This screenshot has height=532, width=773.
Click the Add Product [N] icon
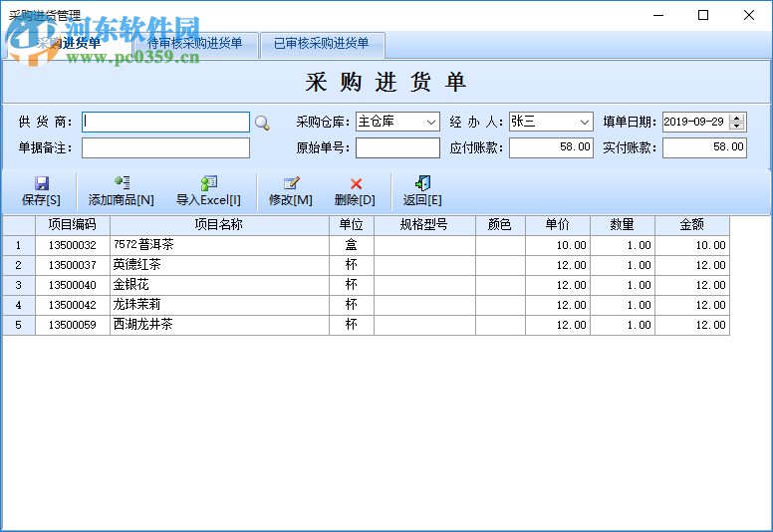coord(122,183)
